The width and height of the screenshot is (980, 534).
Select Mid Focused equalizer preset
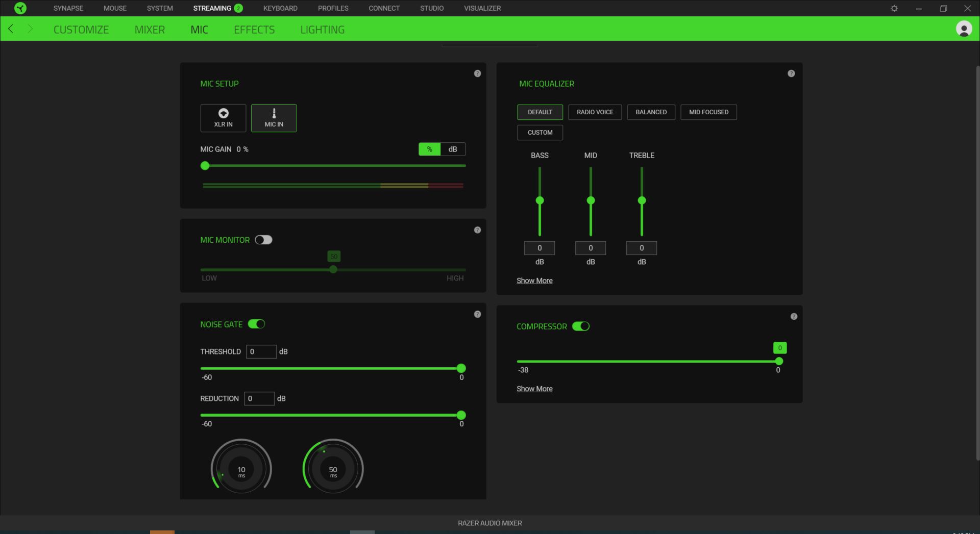pos(708,112)
